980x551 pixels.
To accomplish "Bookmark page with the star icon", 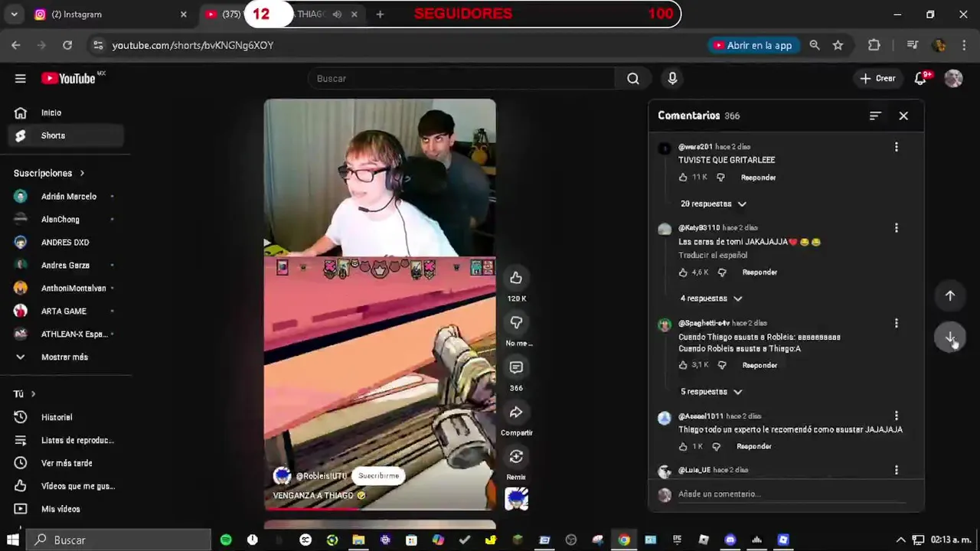I will coord(838,45).
